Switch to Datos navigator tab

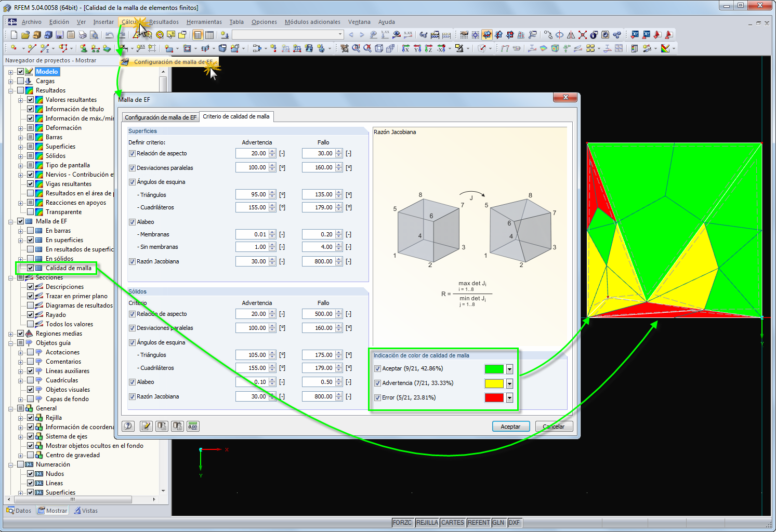pos(19,511)
